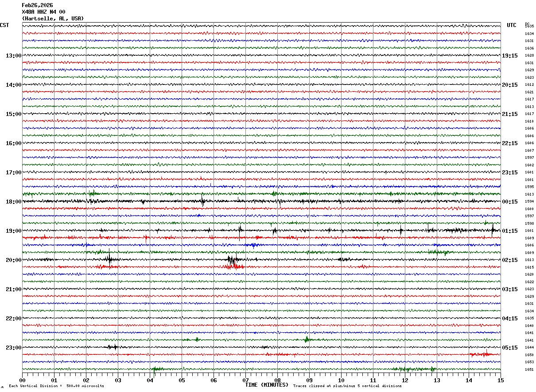This screenshot has width=536, height=392.
Task: Click the 04:15 UTC time label
Action: [x=510, y=319]
